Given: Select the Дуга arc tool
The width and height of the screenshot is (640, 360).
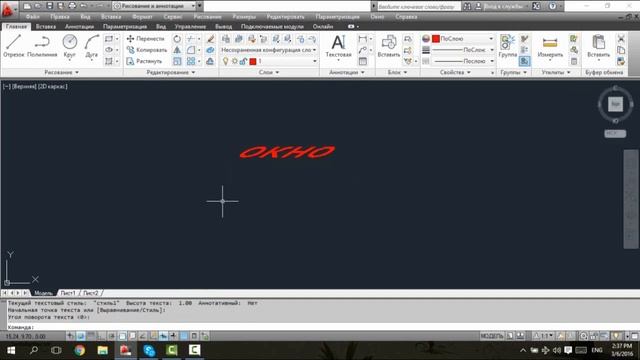Looking at the screenshot, I should tap(92, 46).
